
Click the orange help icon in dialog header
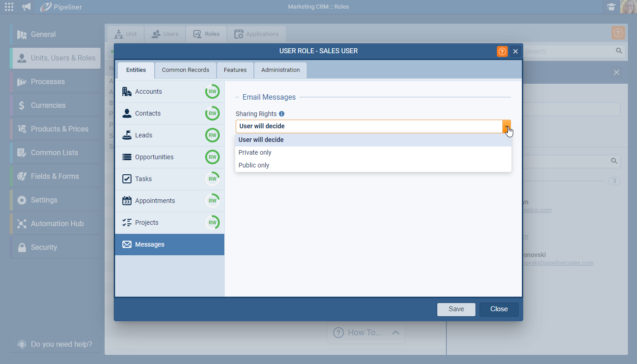[x=502, y=51]
